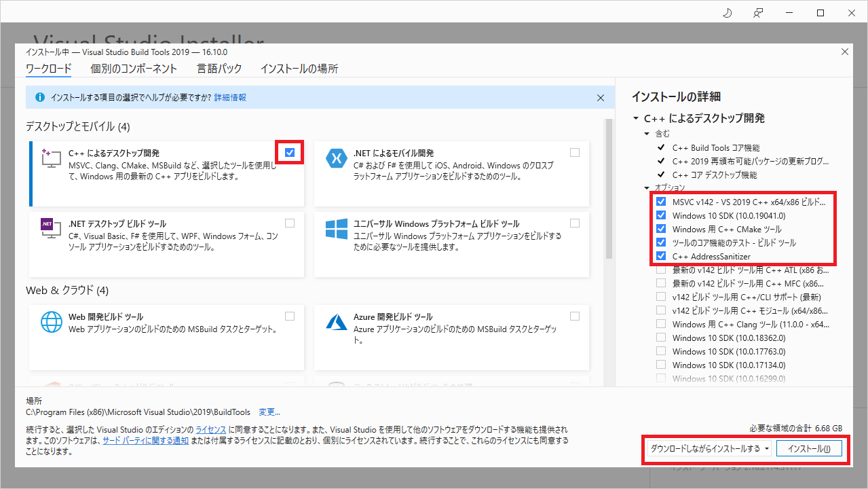The width and height of the screenshot is (868, 489).
Task: Check the Windows 用 C++ Clang ツール option
Action: tap(661, 324)
